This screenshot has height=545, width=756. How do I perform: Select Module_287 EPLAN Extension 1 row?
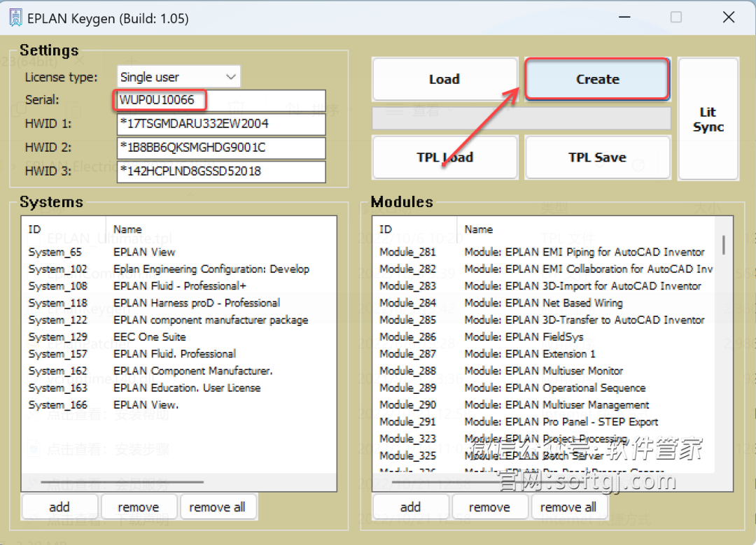point(544,354)
